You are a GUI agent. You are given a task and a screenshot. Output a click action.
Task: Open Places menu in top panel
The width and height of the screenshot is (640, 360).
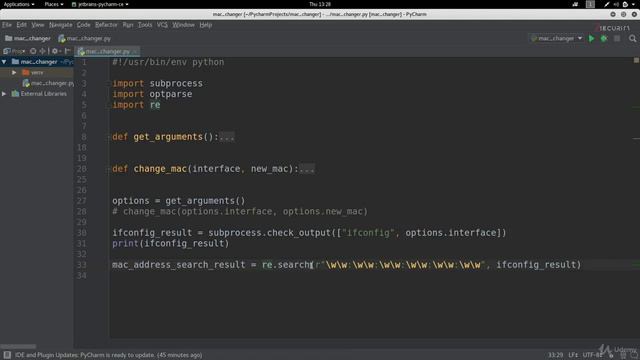click(x=54, y=4)
